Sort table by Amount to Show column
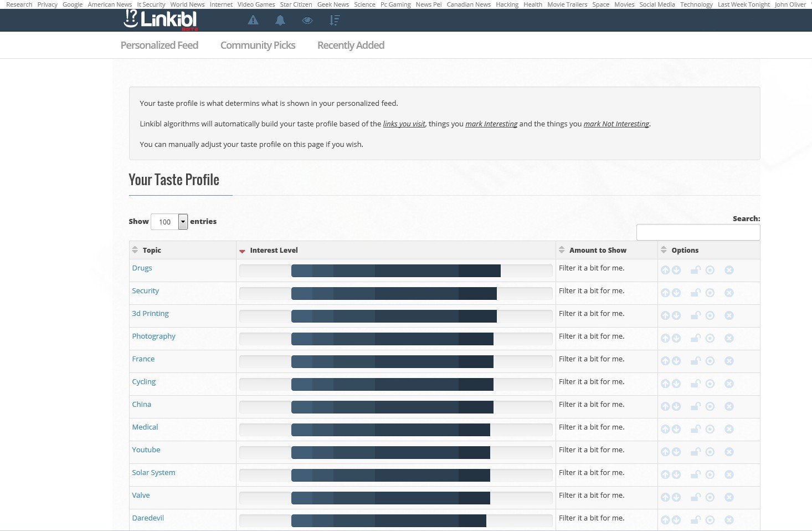 point(607,250)
